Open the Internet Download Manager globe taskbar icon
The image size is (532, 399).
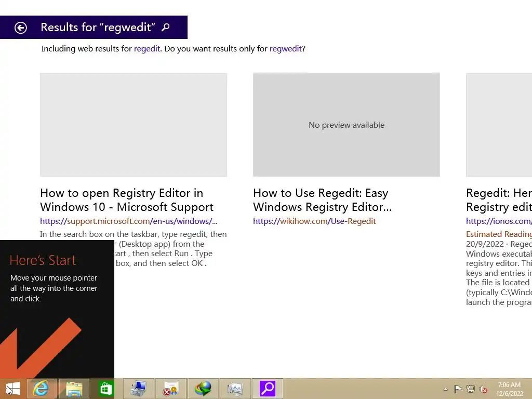coord(203,389)
